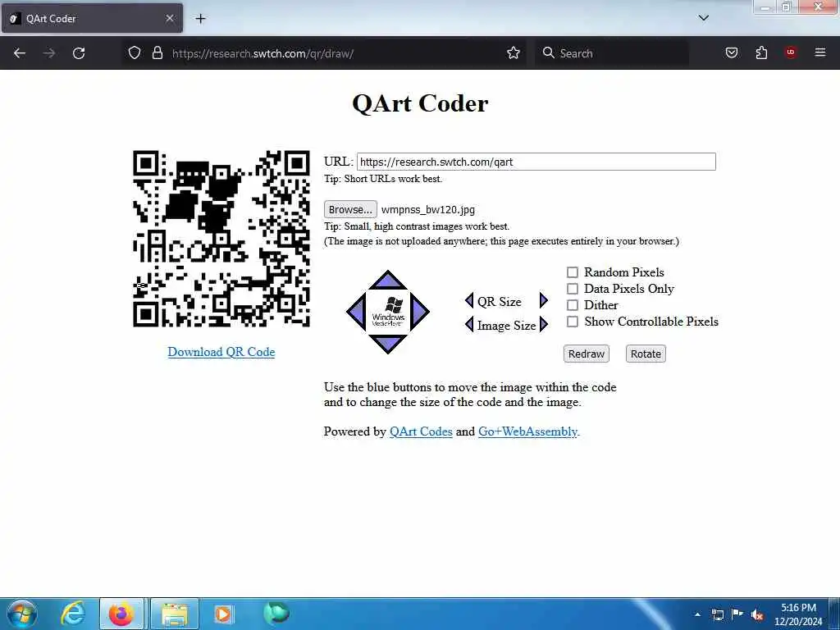Open a new tab with plus button
Screen dimensions: 840x630
point(200,19)
